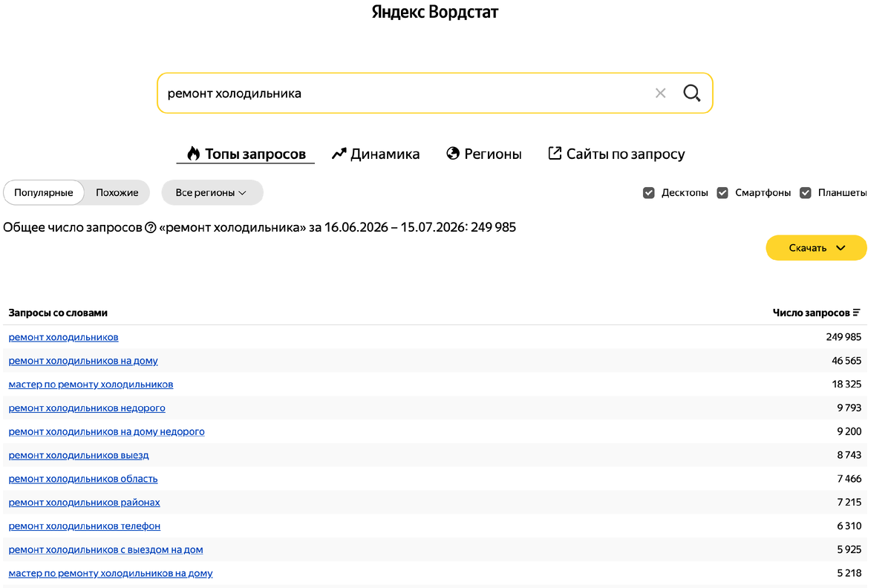Viewport: 891px width, 588px height.
Task: Click the count value 7 466
Action: (849, 479)
